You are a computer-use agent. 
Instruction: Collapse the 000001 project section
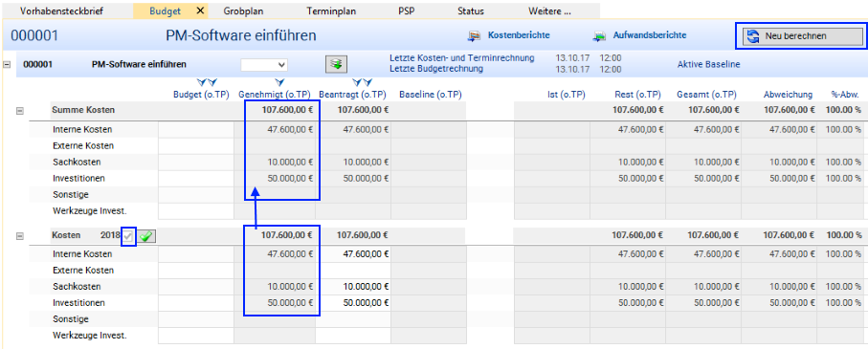tap(7, 64)
